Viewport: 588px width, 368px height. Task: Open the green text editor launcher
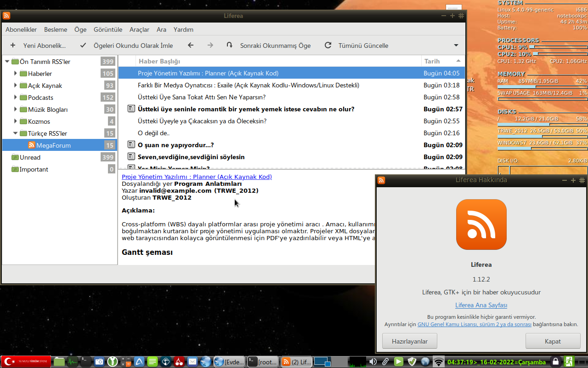pyautogui.click(x=153, y=362)
